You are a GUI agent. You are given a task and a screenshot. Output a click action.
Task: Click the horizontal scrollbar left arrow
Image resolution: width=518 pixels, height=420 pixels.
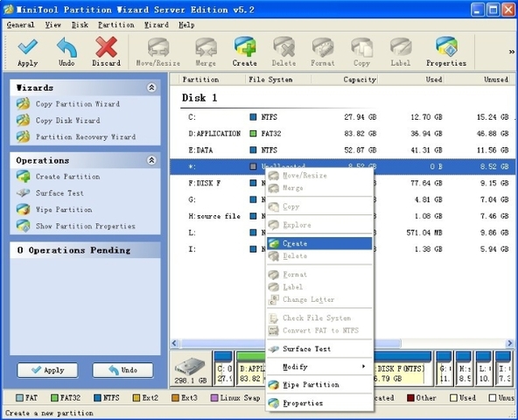coord(175,344)
